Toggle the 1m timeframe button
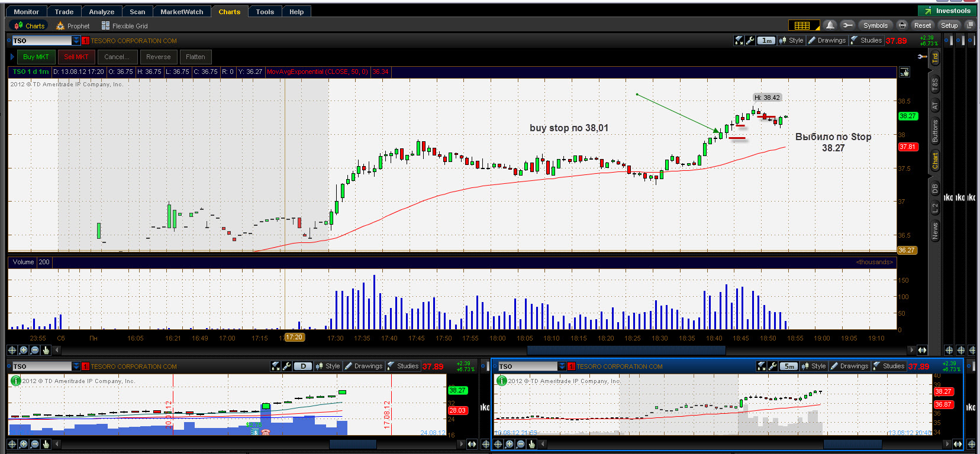980x454 pixels. [x=767, y=40]
